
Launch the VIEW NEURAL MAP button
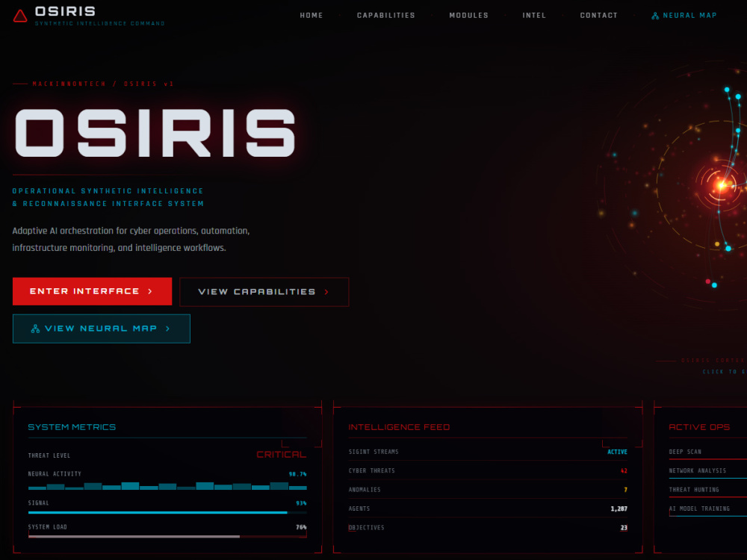pyautogui.click(x=102, y=329)
